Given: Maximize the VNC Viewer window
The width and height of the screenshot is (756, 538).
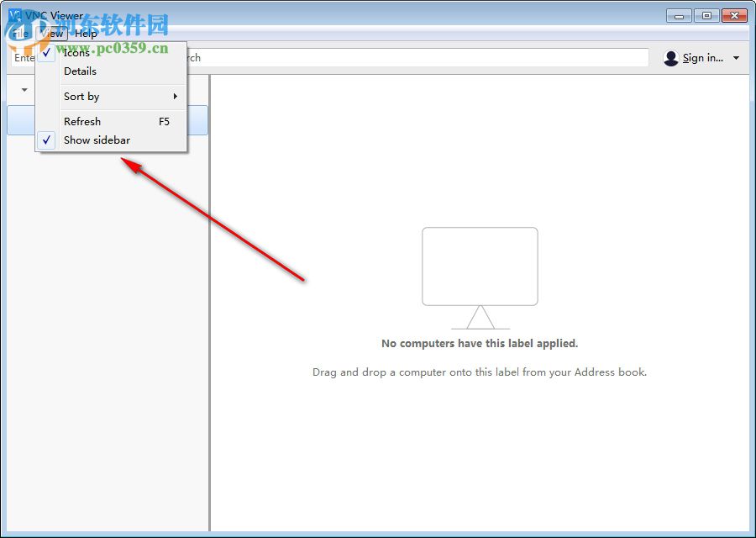Looking at the screenshot, I should click(x=706, y=15).
